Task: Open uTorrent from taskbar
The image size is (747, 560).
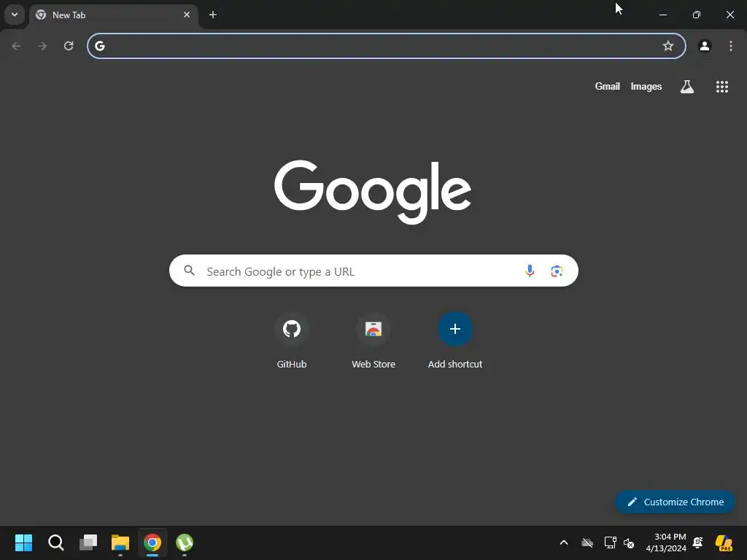Action: tap(185, 542)
